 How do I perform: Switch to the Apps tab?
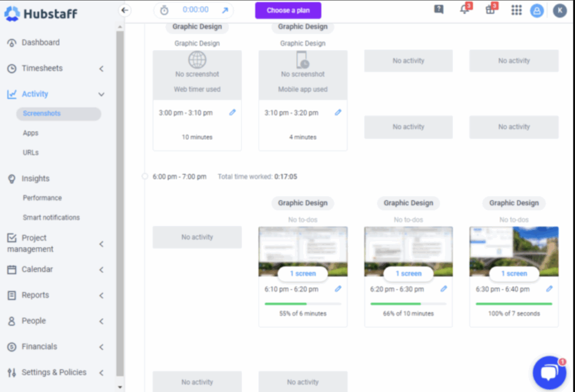(31, 133)
